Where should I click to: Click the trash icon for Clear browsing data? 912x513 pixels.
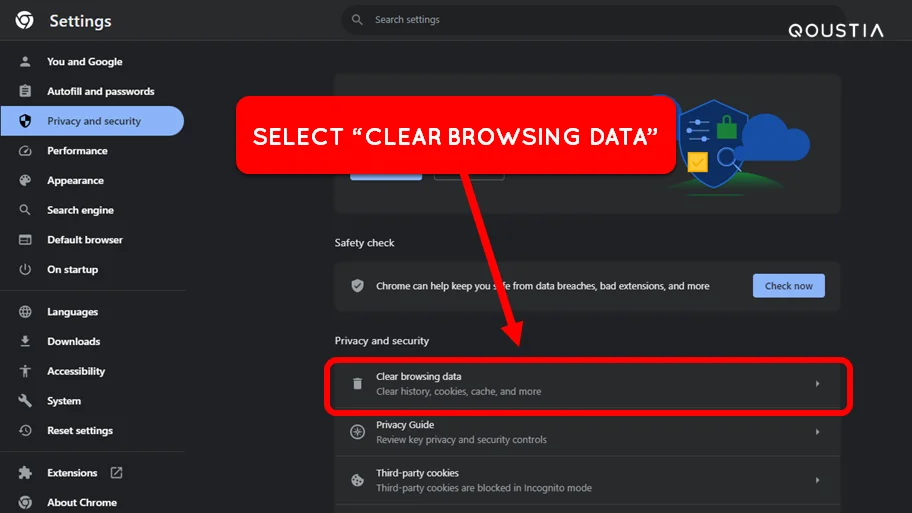tap(357, 384)
